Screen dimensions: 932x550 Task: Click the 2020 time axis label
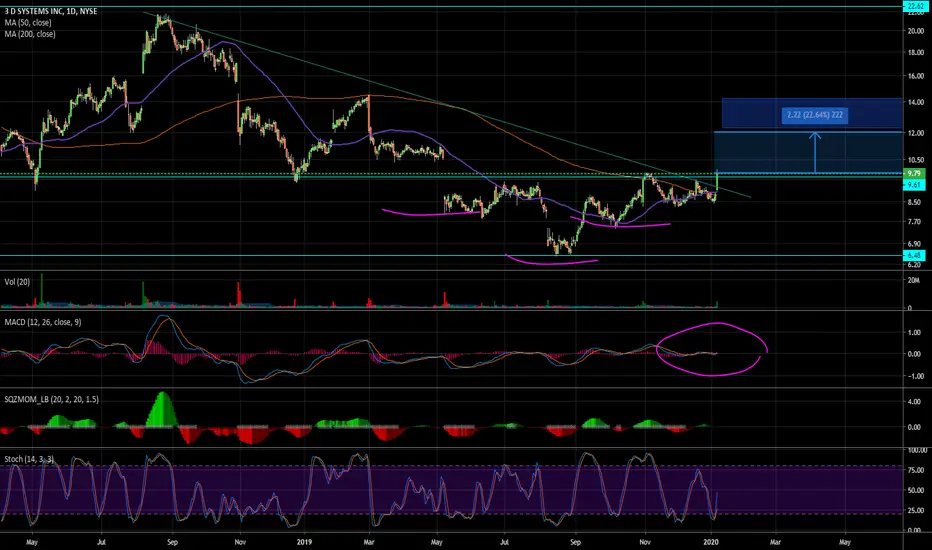711,542
